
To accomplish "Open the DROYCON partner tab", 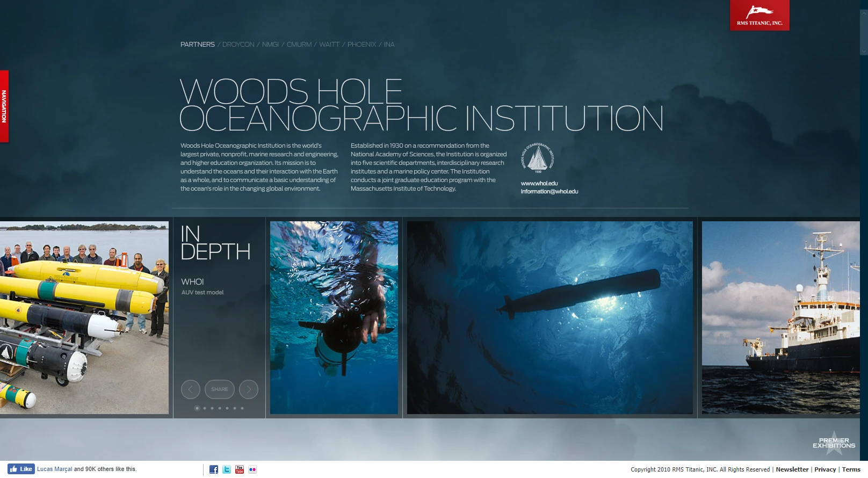I will [238, 45].
